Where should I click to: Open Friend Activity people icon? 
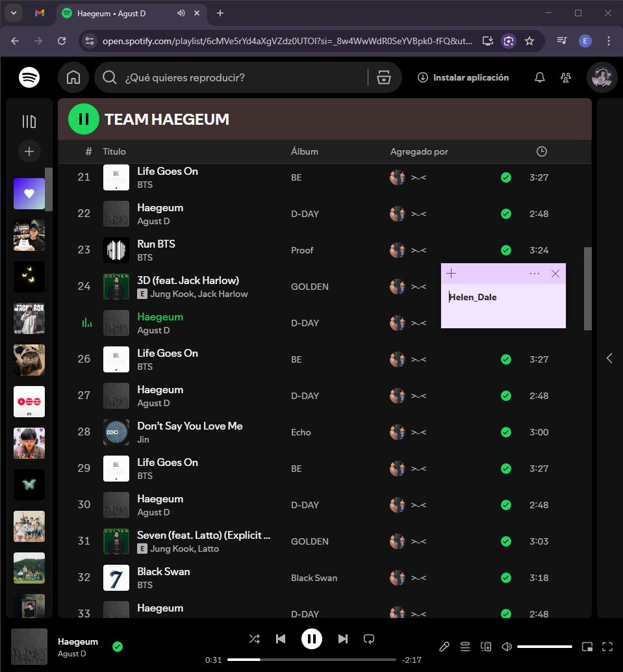[566, 77]
